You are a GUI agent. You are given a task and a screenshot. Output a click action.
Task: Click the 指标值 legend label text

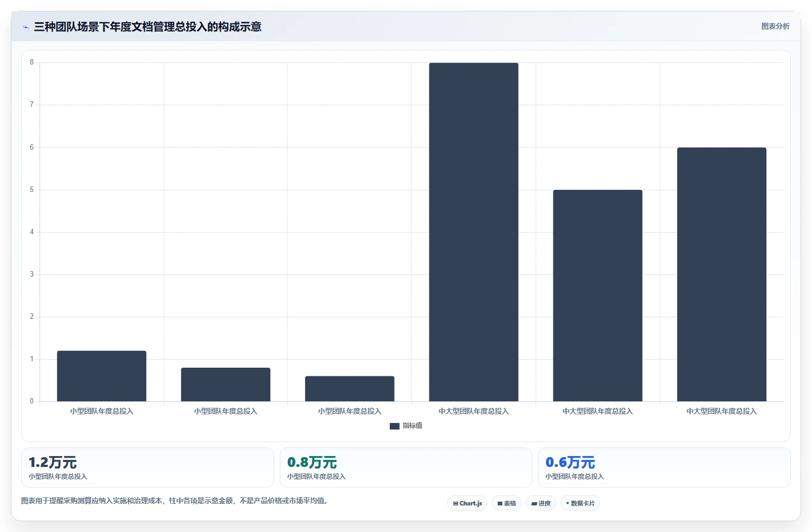pos(413,426)
